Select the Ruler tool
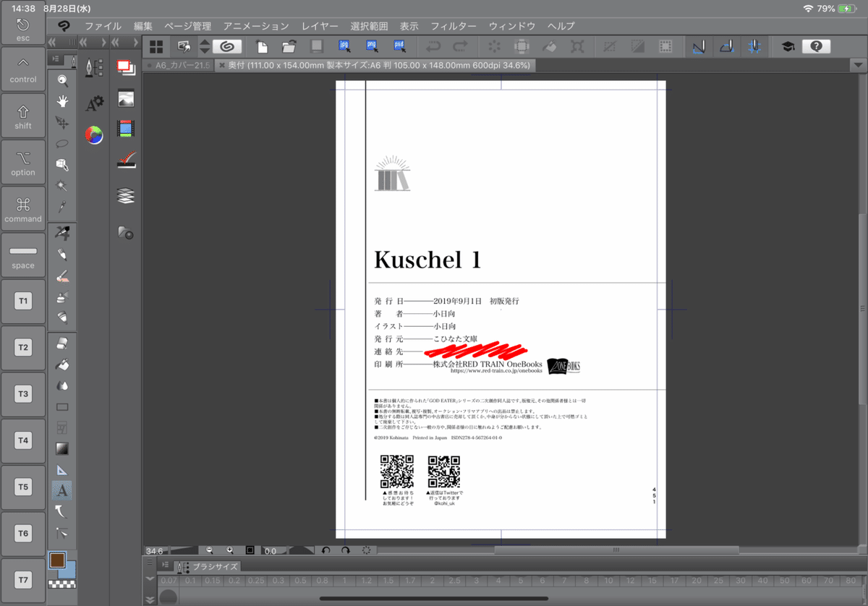 coord(63,470)
